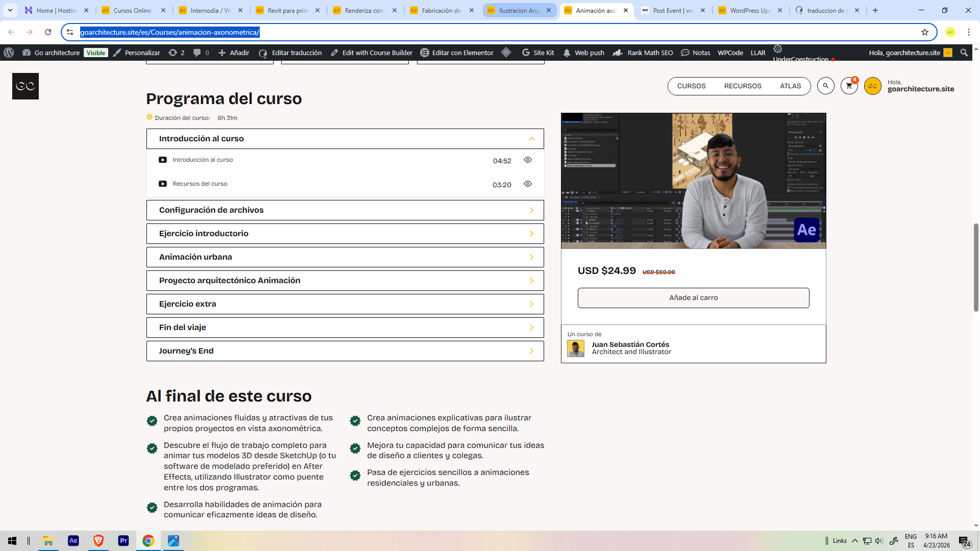Viewport: 980px width, 551px height.
Task: Open After Effects from taskbar
Action: (73, 541)
